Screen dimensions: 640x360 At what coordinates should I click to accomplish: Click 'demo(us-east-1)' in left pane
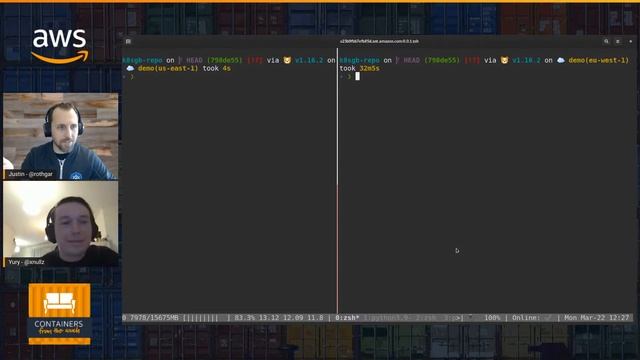click(168, 69)
